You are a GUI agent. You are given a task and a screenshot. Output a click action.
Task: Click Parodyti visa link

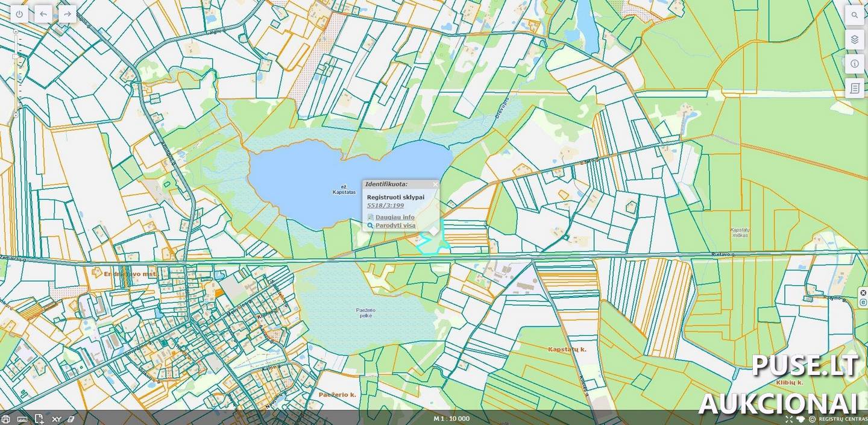click(x=395, y=225)
